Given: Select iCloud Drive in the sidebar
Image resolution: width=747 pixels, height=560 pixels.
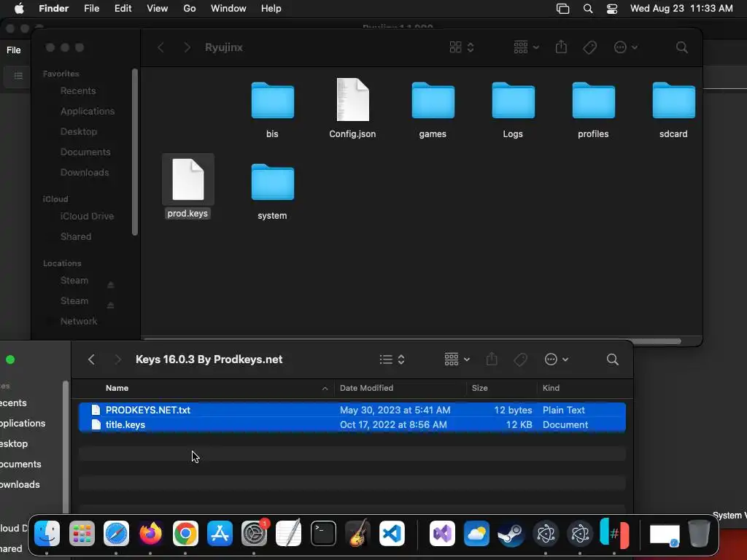Looking at the screenshot, I should pos(87,216).
